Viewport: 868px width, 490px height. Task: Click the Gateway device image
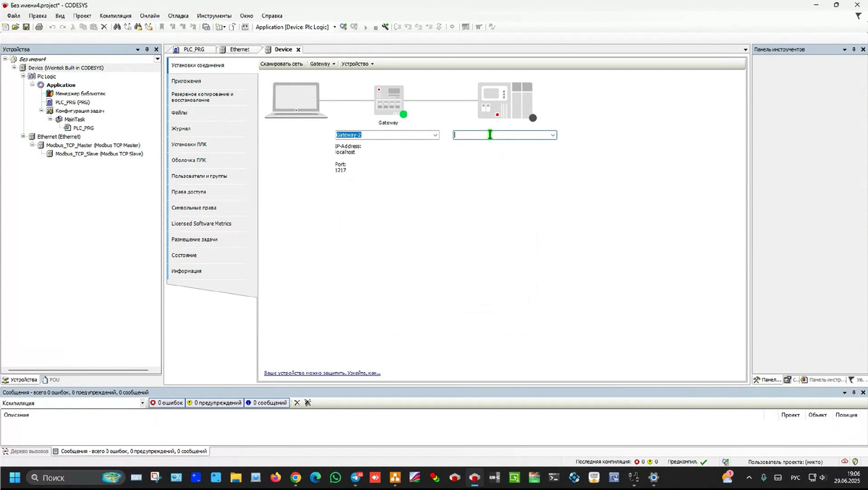point(388,101)
